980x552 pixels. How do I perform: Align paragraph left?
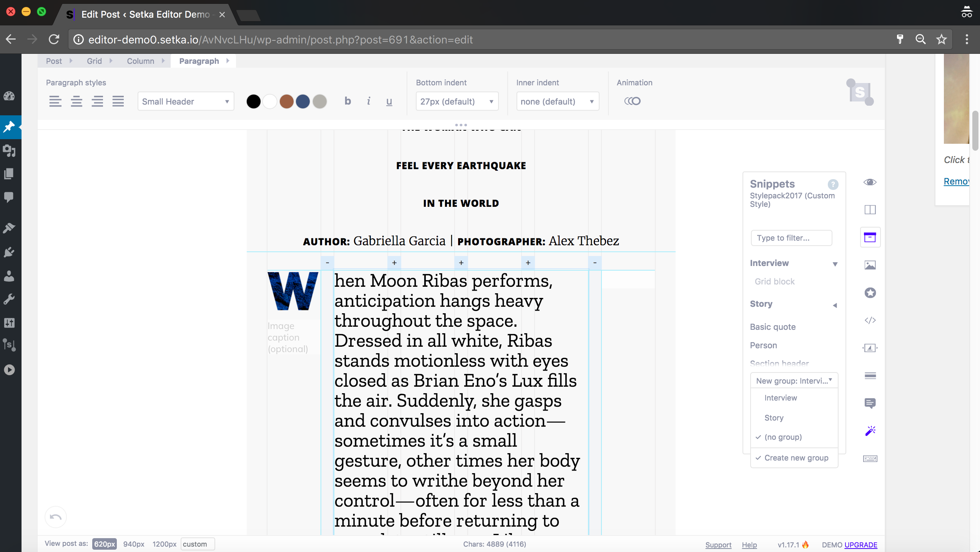(55, 101)
